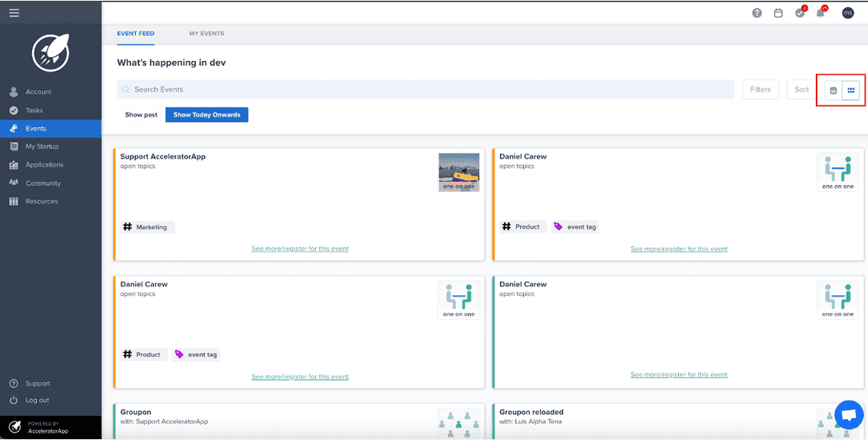See more for Support AcceleratorApp event

click(x=300, y=249)
